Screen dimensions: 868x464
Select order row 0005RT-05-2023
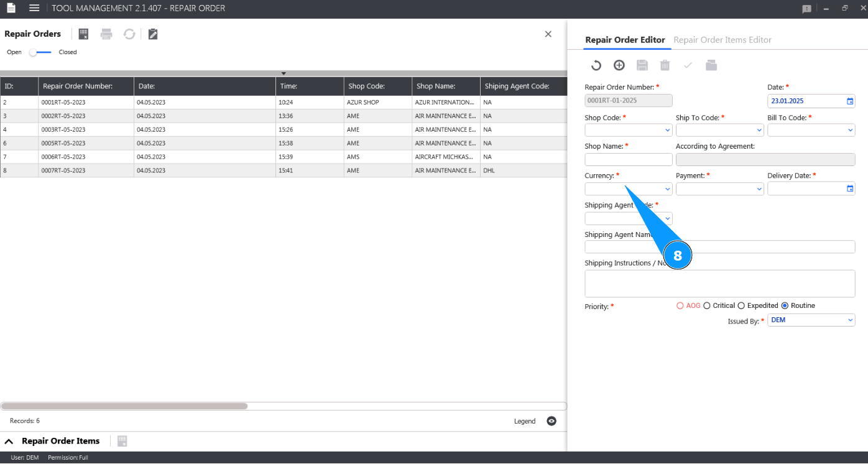point(284,144)
